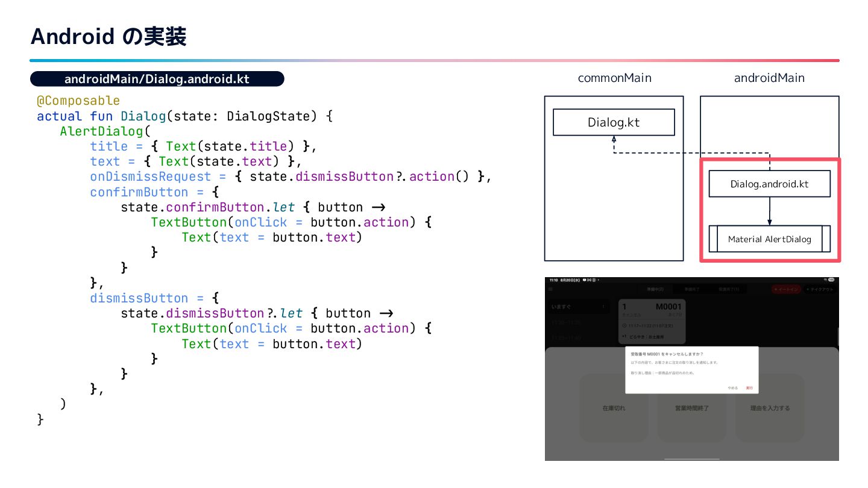Click the home indicator bar of tablet screenshot

click(692, 458)
